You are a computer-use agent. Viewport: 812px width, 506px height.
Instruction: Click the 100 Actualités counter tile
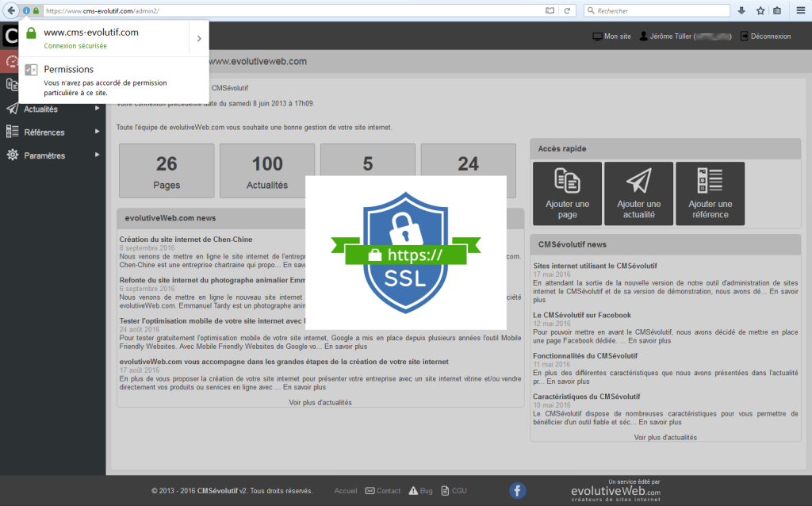267,171
